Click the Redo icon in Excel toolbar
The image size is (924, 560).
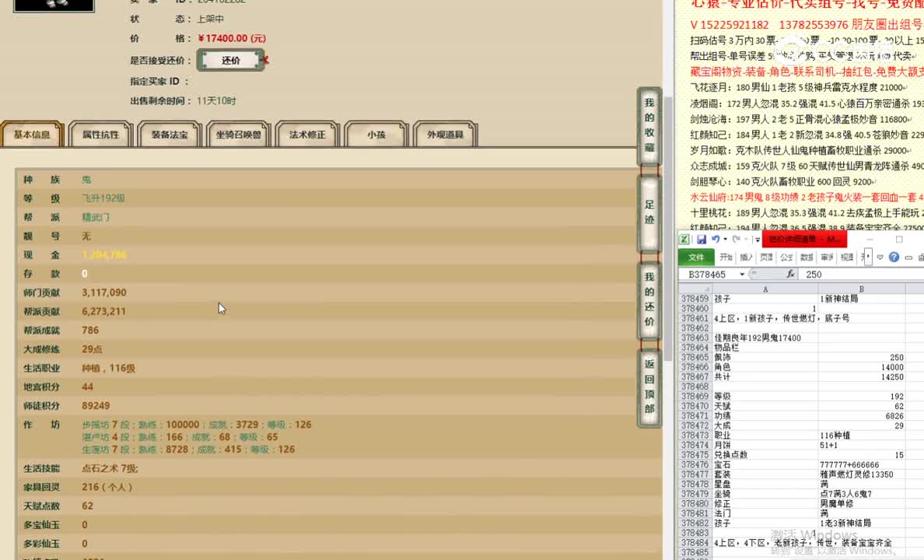(736, 240)
